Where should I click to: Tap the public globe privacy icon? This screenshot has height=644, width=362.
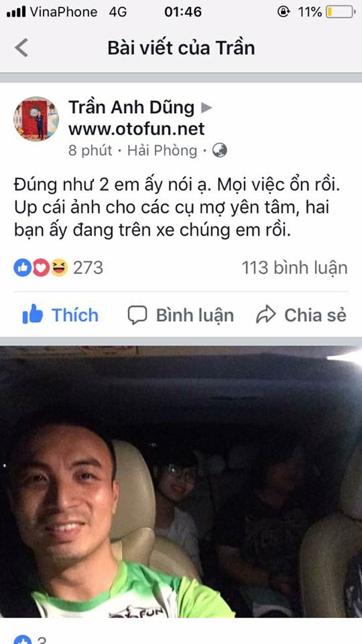pyautogui.click(x=219, y=151)
